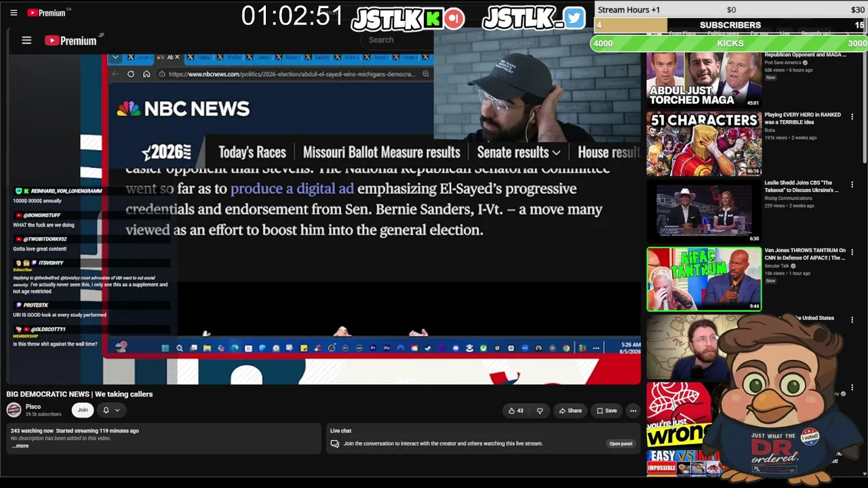Open the Pod Save America channel name

pos(783,62)
